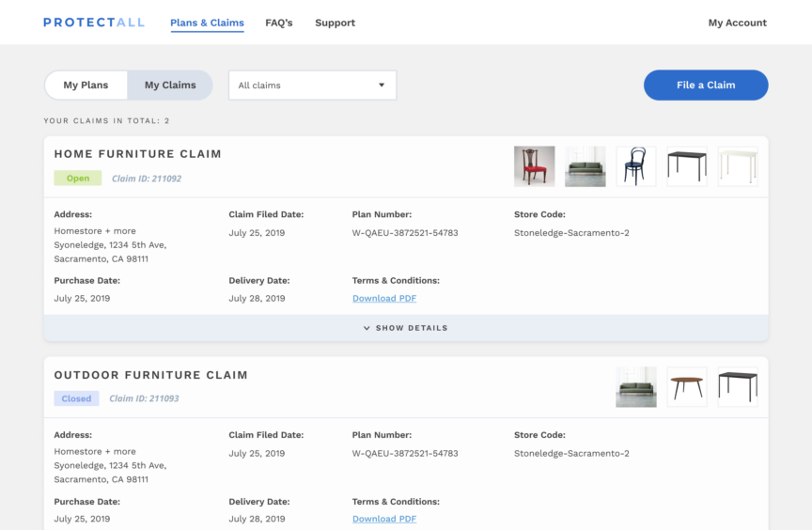View the round wooden table thumbnail
This screenshot has width=812, height=530.
click(687, 387)
